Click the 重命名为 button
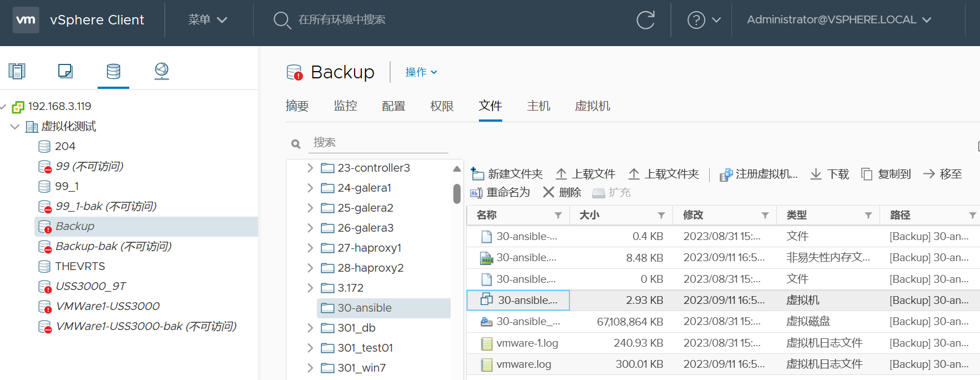The height and width of the screenshot is (380, 980). point(501,192)
